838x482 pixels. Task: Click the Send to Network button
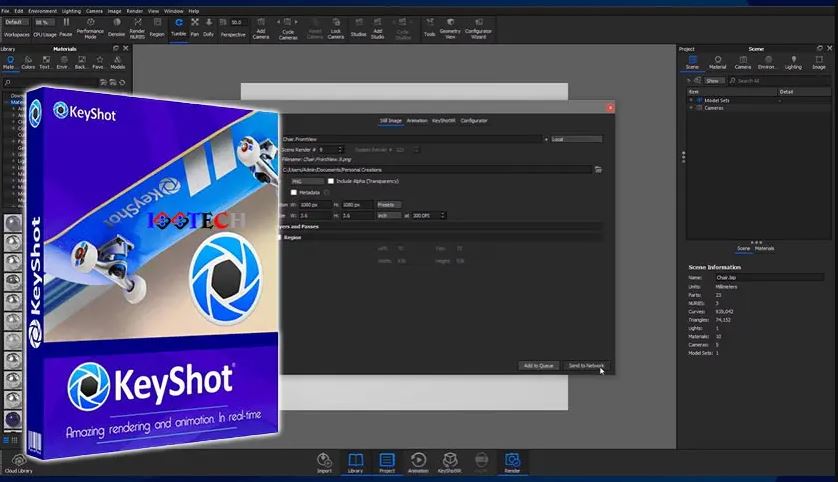(x=586, y=366)
